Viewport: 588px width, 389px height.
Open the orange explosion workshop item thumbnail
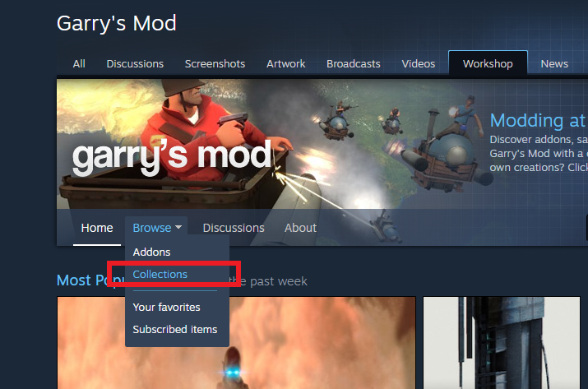pos(237,342)
